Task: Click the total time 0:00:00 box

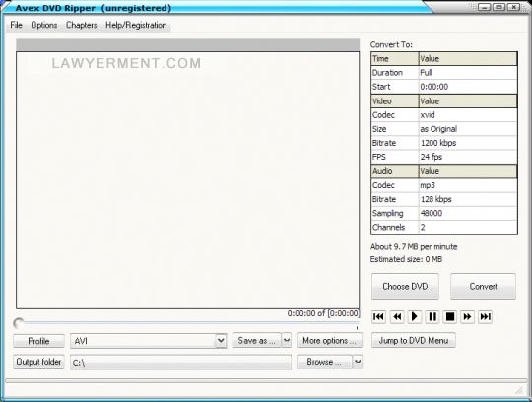Action: pyautogui.click(x=344, y=313)
